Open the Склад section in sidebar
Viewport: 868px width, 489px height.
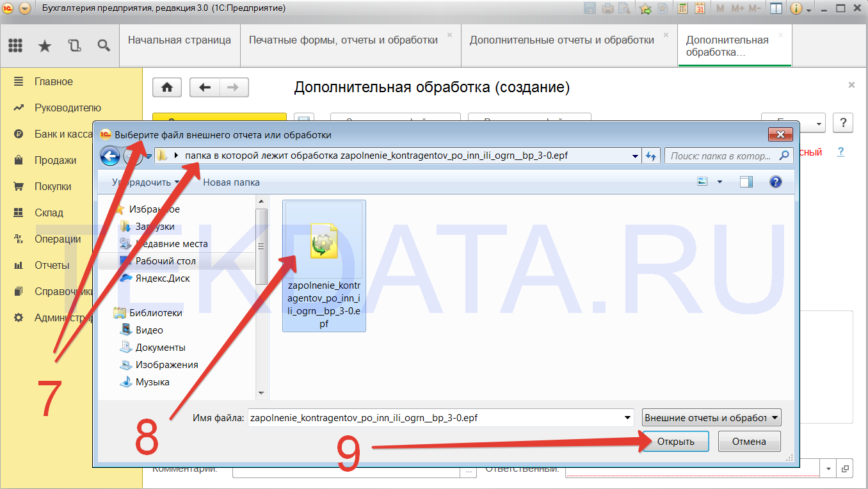pyautogui.click(x=49, y=212)
